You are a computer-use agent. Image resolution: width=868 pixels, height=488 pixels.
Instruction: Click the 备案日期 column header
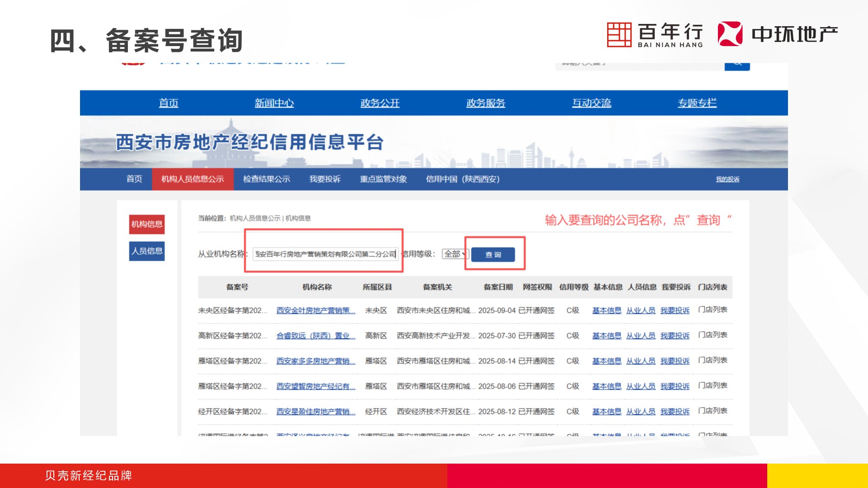click(498, 287)
